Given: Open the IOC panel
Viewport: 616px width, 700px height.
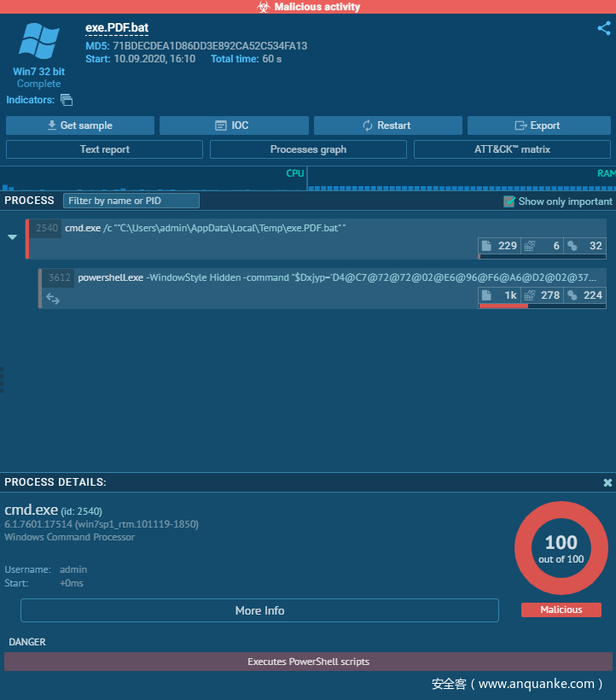Looking at the screenshot, I should [234, 125].
